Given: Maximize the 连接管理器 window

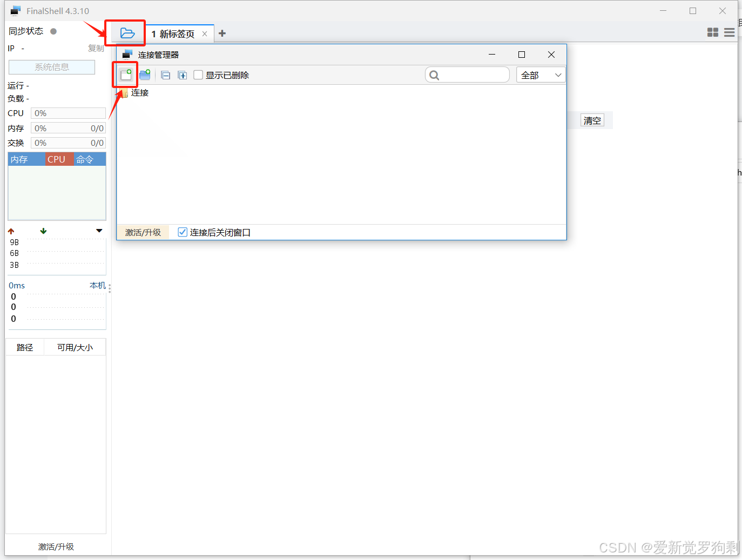Looking at the screenshot, I should tap(522, 55).
